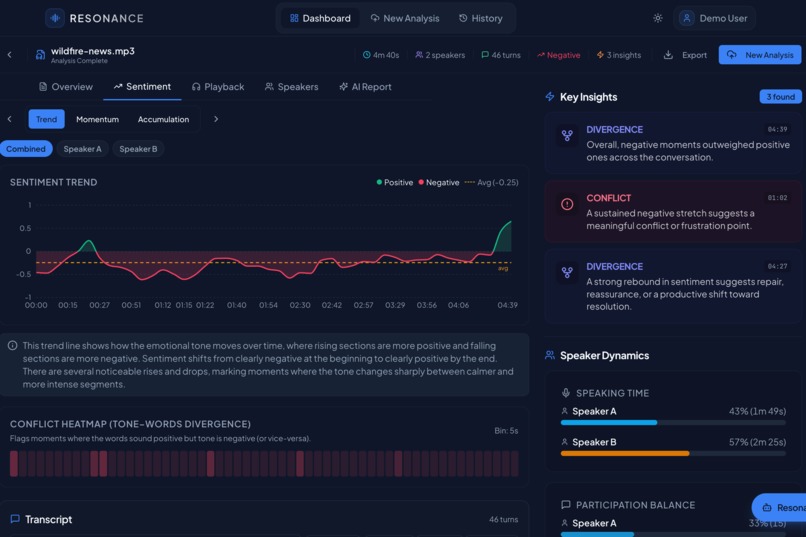
Task: Open the History nav item
Action: pos(481,18)
